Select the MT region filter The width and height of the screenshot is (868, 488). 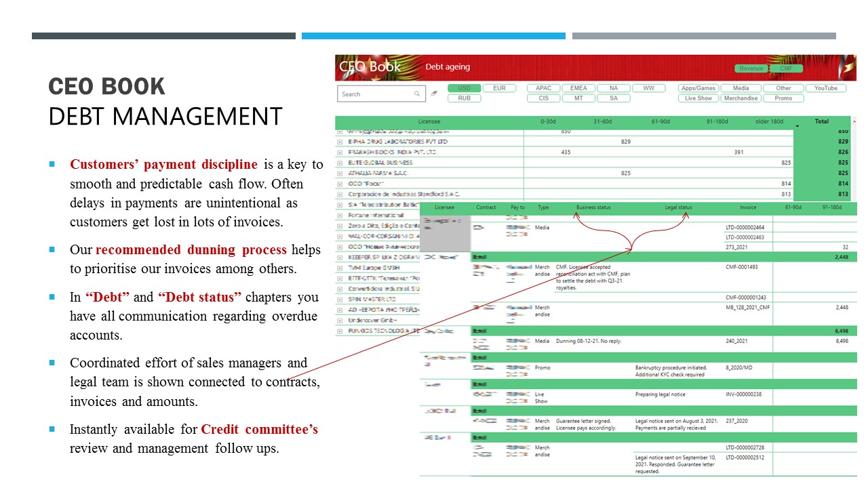coord(578,98)
